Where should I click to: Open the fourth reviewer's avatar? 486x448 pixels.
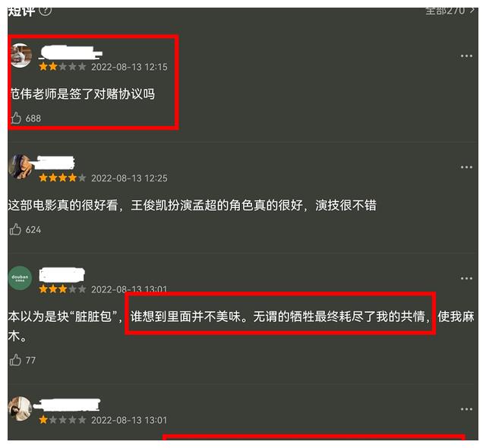point(21,409)
